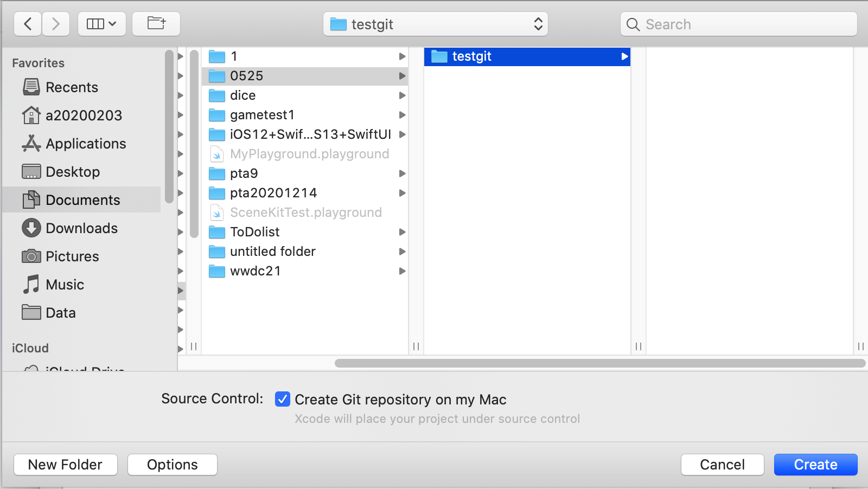Screen dimensions: 868x489
Task: Toggle Create Git repository on my Mac
Action: tap(283, 400)
